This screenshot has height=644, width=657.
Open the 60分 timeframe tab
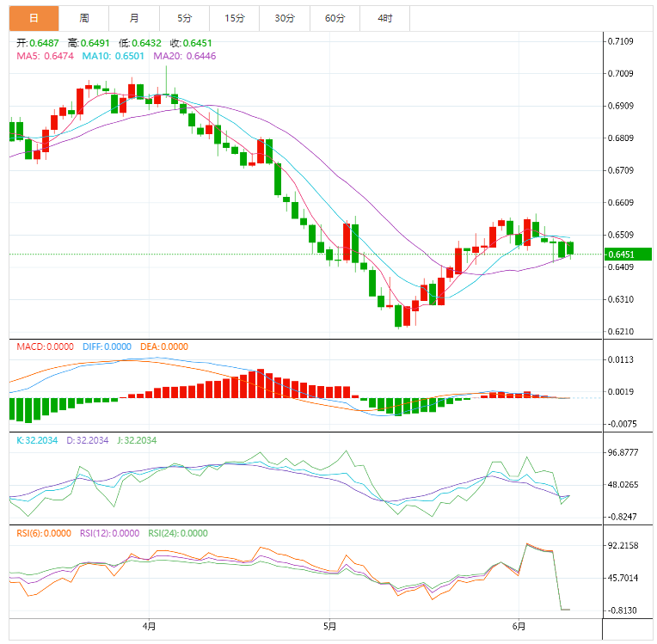point(335,18)
